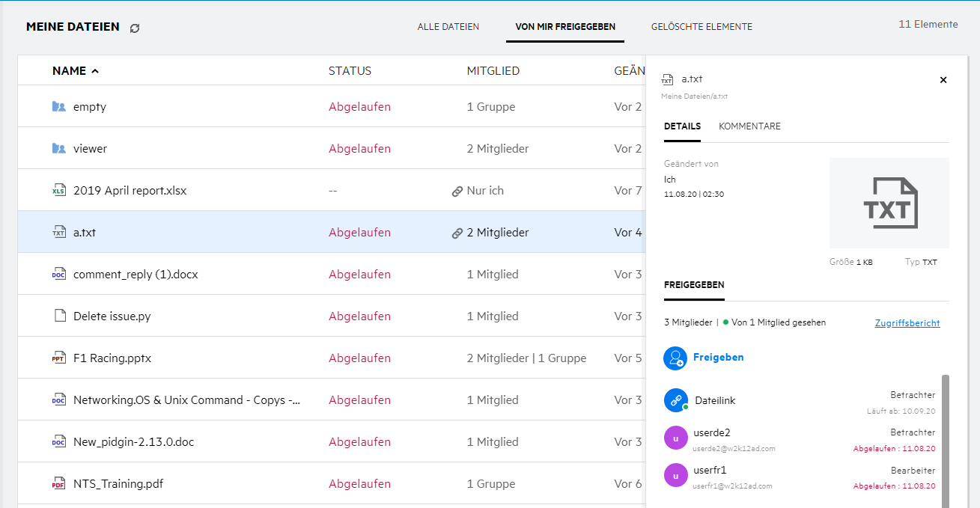Click the refresh icon beside Meine Dateien

[x=135, y=28]
